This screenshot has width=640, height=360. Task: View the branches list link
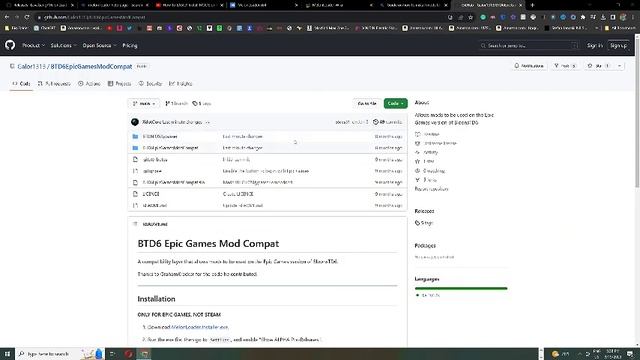tap(176, 104)
